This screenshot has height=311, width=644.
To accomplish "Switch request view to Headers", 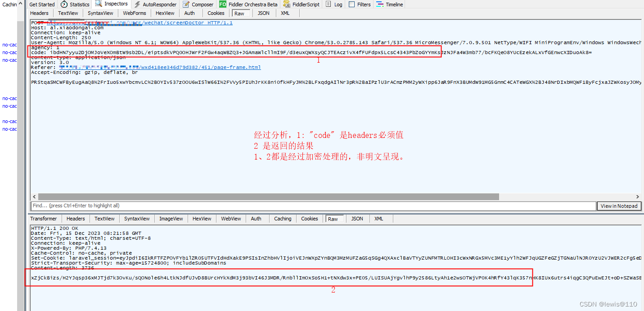I will click(39, 14).
